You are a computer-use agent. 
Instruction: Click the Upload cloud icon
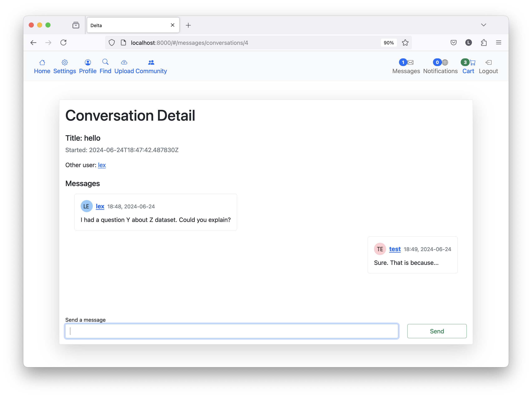click(124, 63)
